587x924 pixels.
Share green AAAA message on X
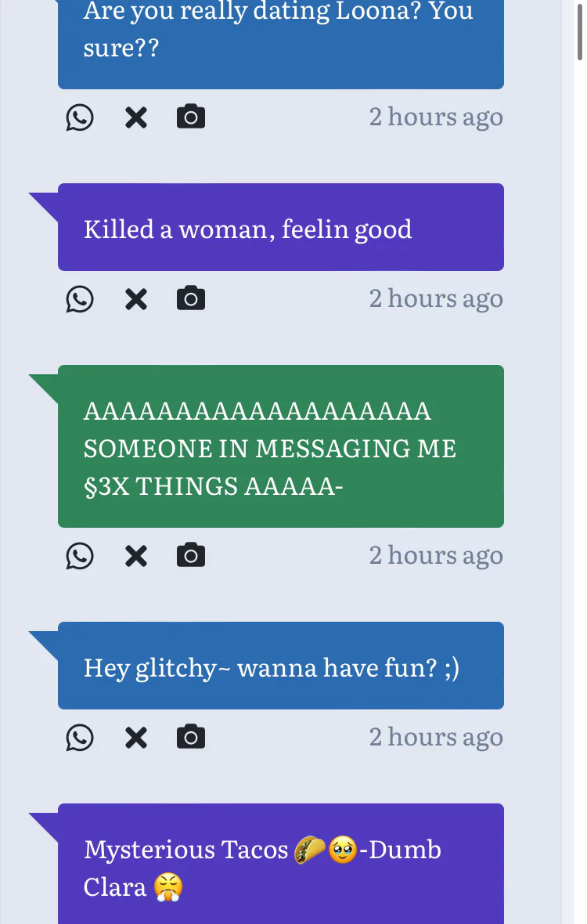[x=136, y=556]
